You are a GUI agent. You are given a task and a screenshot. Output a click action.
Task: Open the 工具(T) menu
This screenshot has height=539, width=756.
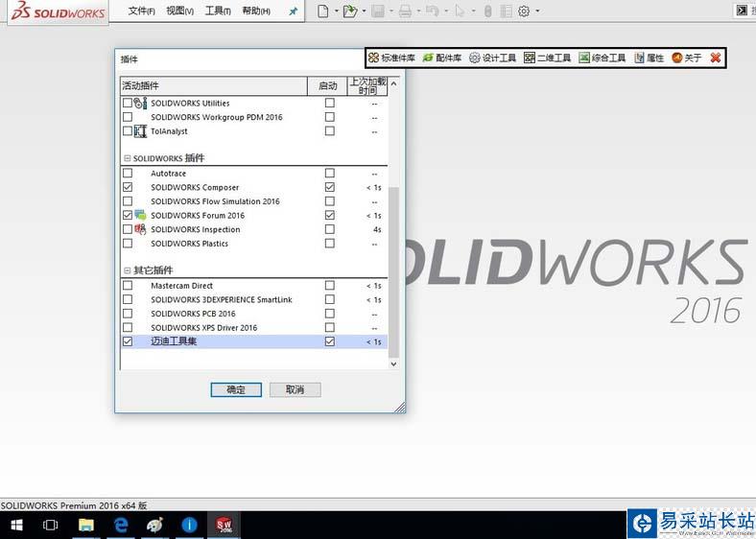218,11
